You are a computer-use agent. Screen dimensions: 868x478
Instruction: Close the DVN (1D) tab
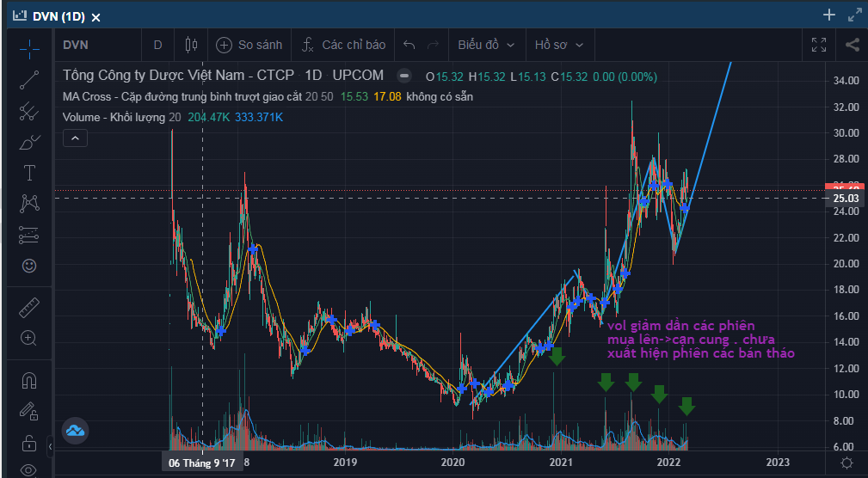(x=95, y=17)
